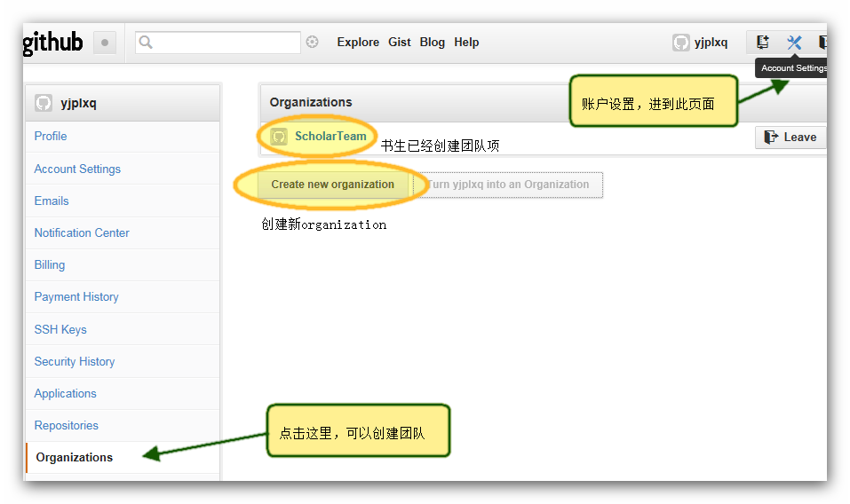Open Help in top navigation
The image size is (850, 504).
click(466, 43)
